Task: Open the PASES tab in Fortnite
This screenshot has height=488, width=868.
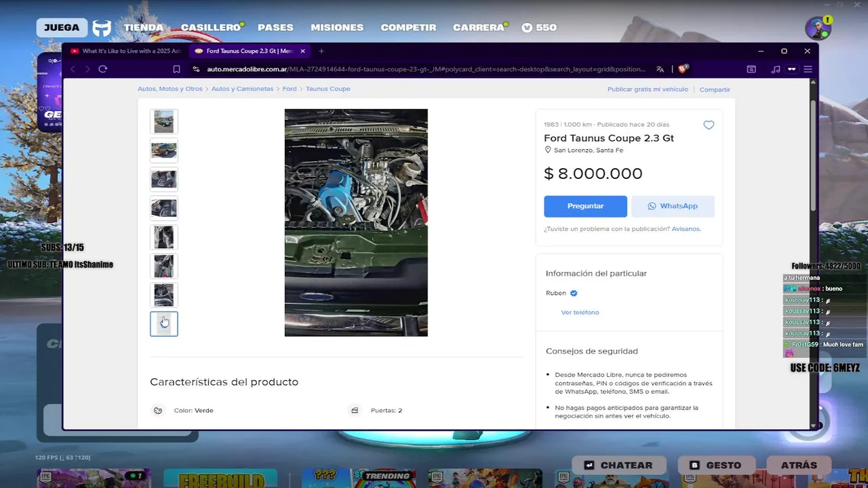Action: [x=275, y=28]
